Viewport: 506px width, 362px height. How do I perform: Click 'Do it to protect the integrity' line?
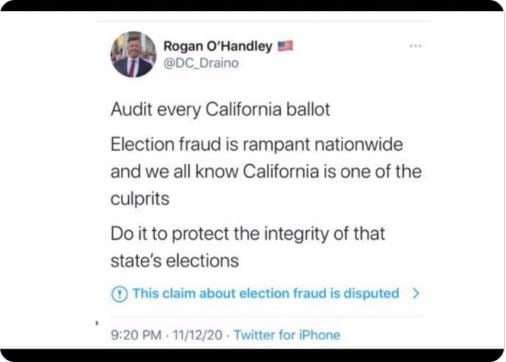[248, 233]
